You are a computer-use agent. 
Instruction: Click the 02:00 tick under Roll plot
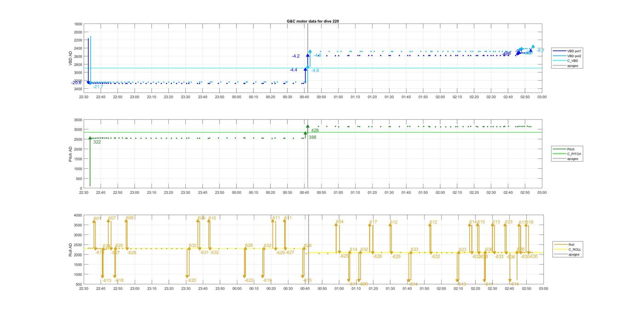tap(441, 289)
